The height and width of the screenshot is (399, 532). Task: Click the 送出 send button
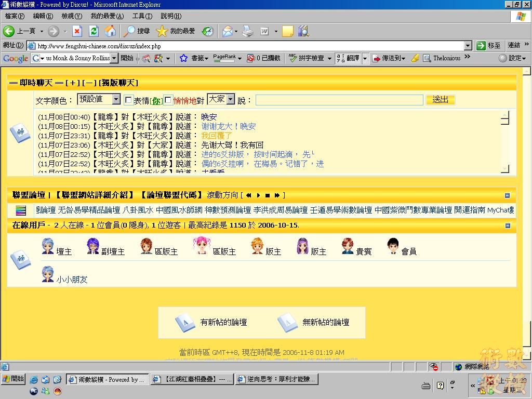(440, 100)
